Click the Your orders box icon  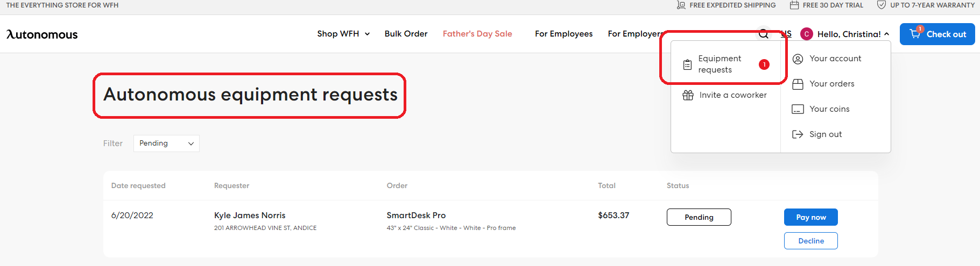coord(798,84)
